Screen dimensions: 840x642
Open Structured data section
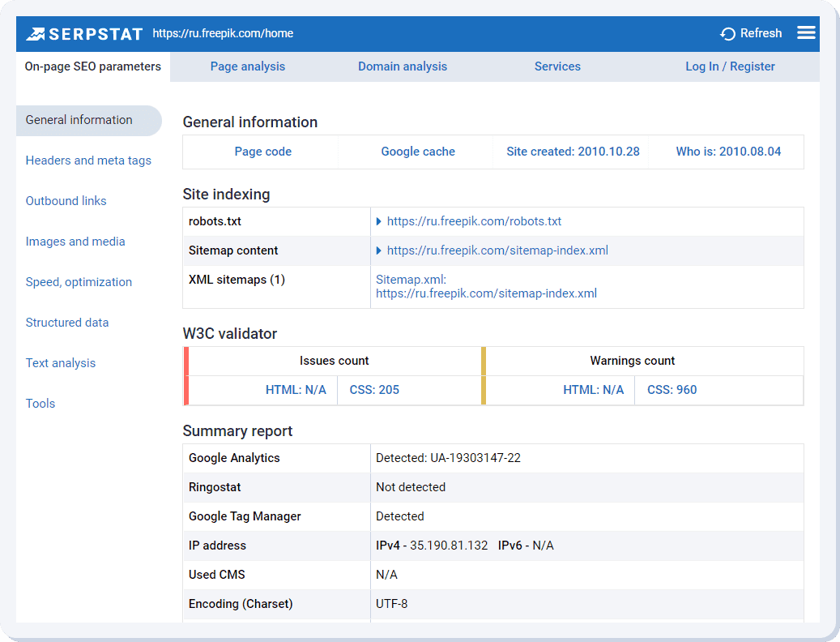(67, 323)
